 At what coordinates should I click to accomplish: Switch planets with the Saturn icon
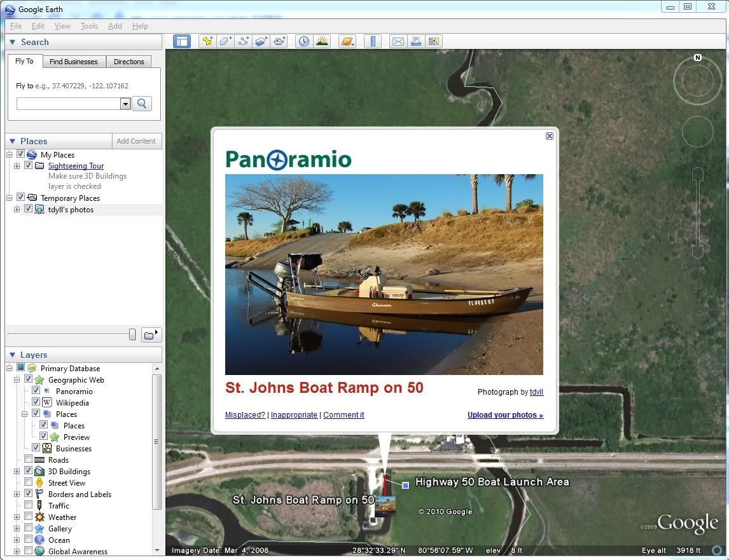[x=347, y=41]
